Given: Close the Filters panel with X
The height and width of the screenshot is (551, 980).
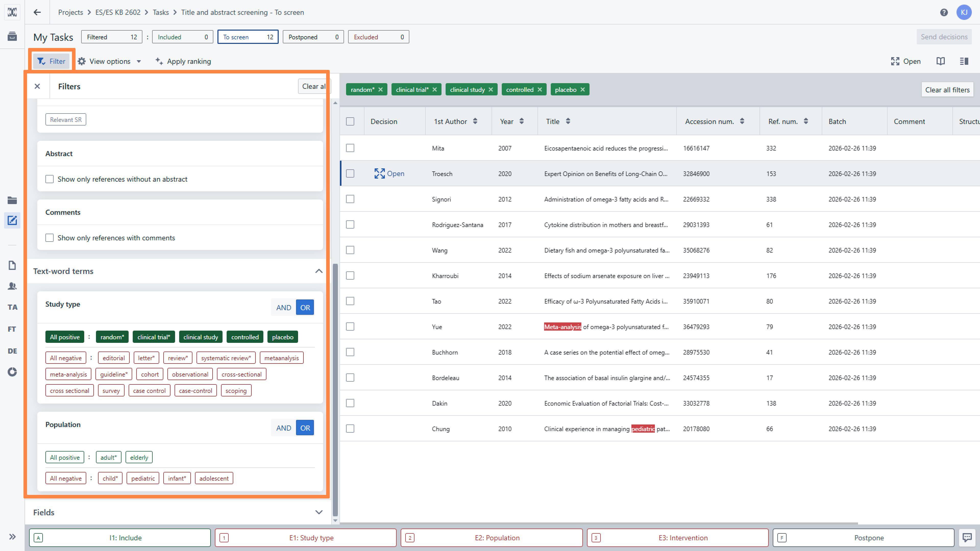Looking at the screenshot, I should (37, 86).
